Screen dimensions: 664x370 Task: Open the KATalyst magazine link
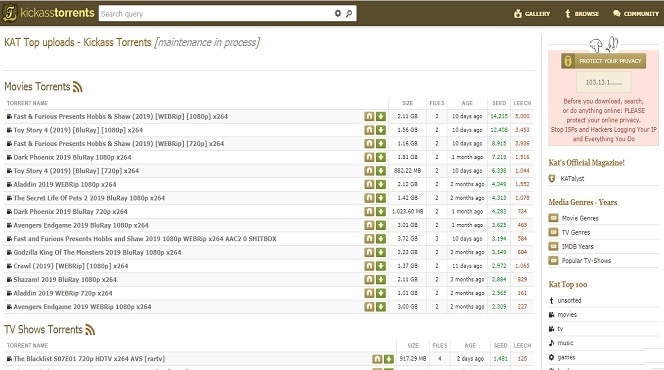coord(572,179)
